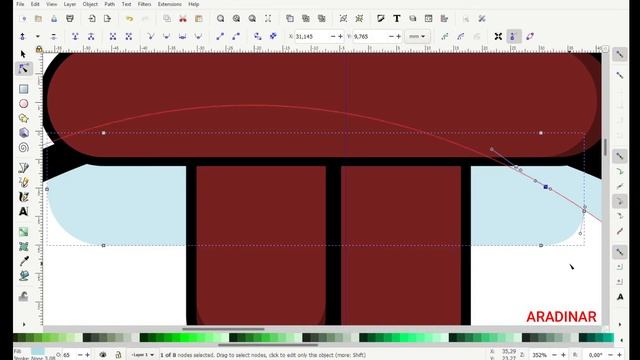
Task: Open the Filters menu
Action: click(144, 4)
